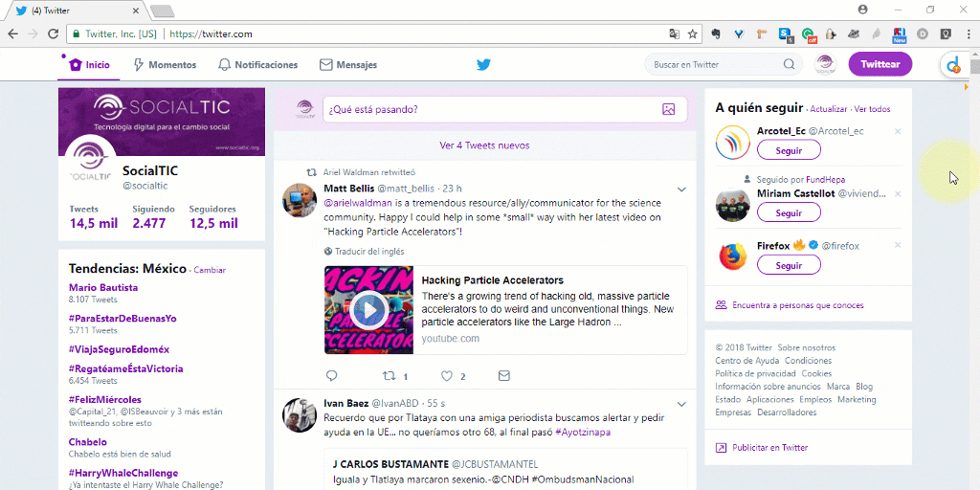
Task: Click the green extension with 'off' badge
Action: pos(809,34)
